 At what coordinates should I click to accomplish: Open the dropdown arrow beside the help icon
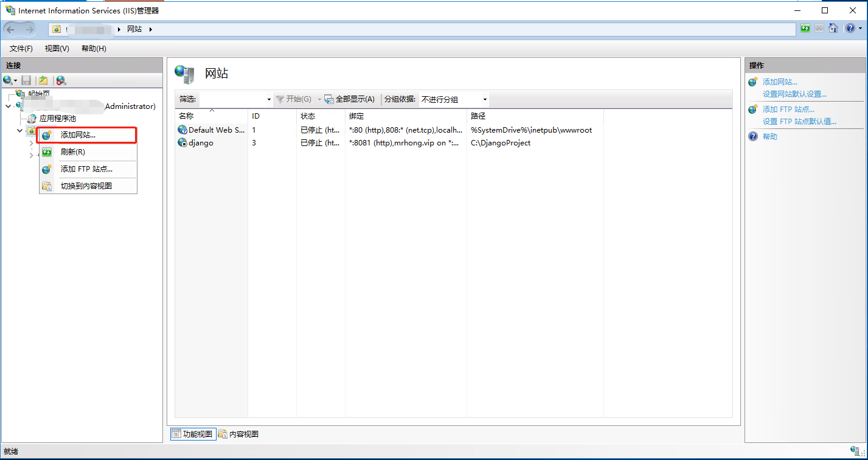860,29
